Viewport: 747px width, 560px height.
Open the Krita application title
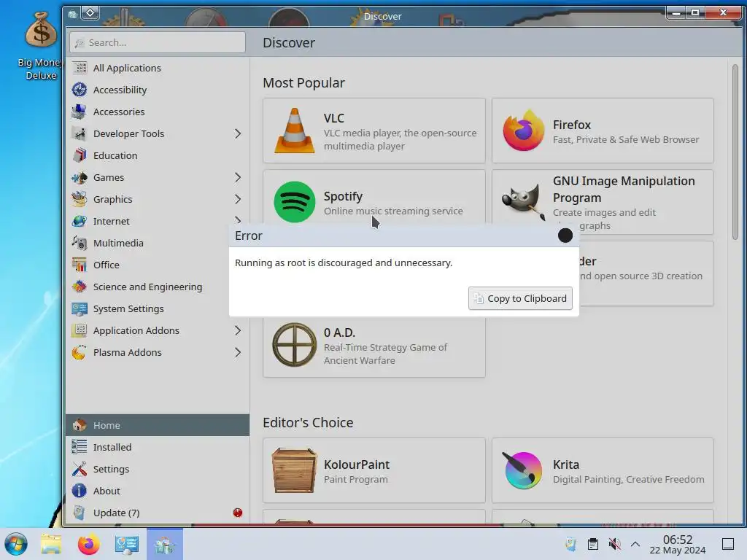pos(566,464)
